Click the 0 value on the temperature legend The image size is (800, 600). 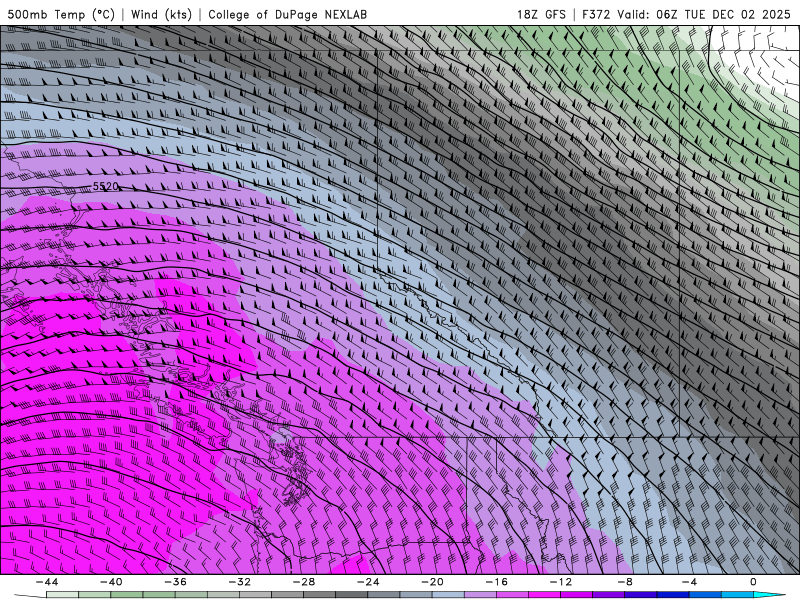[x=754, y=582]
